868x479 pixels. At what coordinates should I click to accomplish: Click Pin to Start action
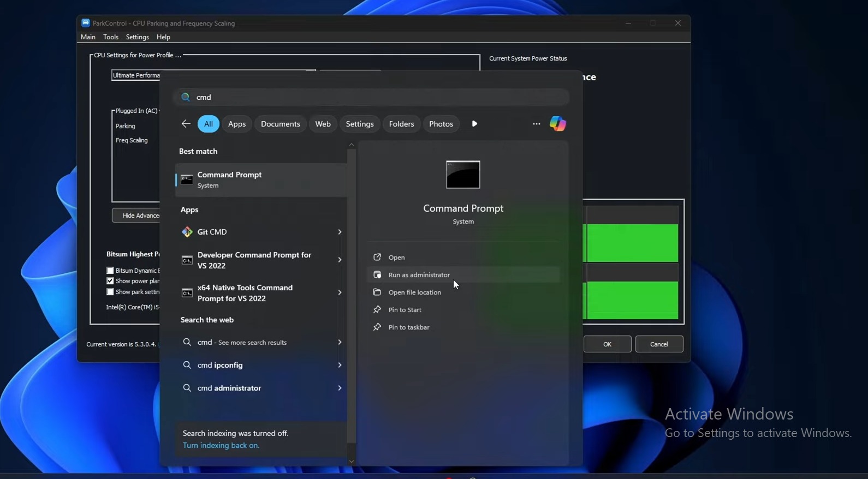pos(463,310)
